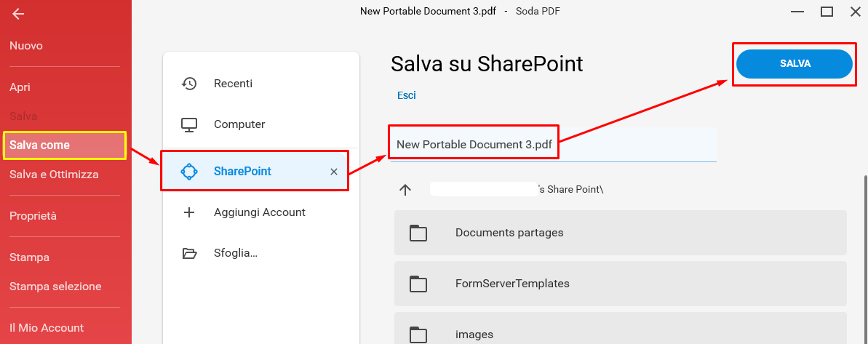Open the images folder
Screen dimensions: 868x344
click(621, 329)
